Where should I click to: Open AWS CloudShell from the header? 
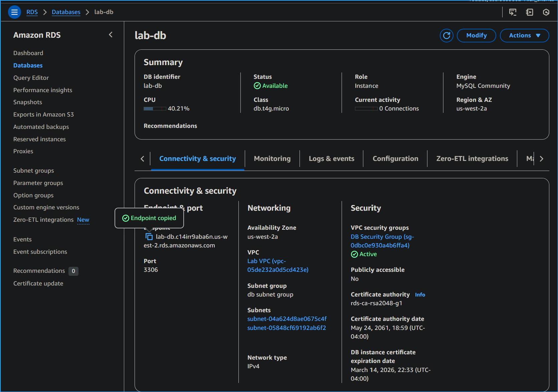coord(513,12)
